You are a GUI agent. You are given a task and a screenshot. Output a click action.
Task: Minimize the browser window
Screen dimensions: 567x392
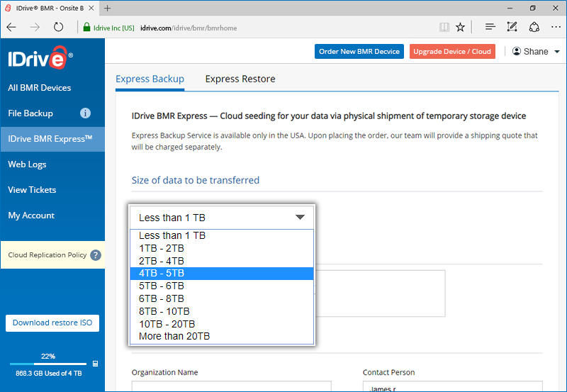[510, 8]
